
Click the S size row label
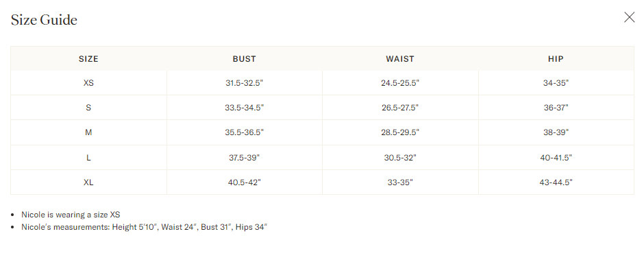pyautogui.click(x=88, y=108)
